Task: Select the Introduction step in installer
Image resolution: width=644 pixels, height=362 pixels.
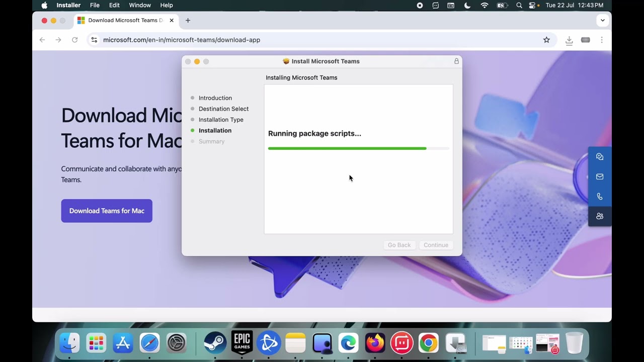Action: [x=215, y=98]
